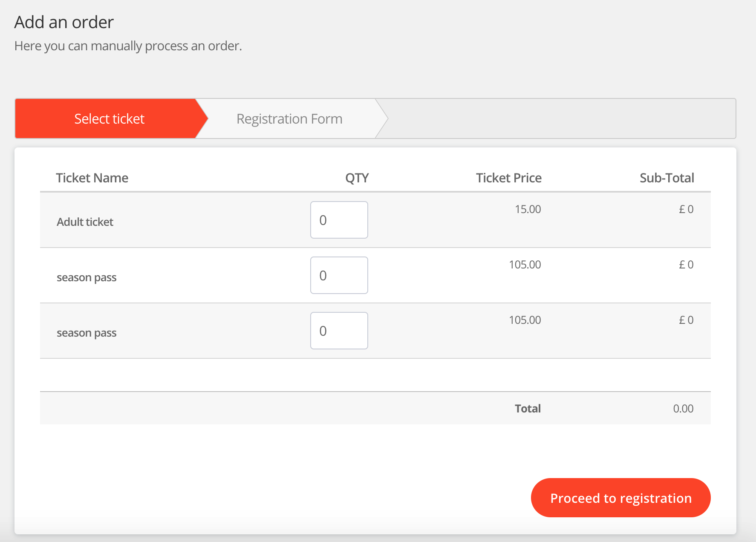
Task: Click the first season pass name label
Action: coord(87,277)
